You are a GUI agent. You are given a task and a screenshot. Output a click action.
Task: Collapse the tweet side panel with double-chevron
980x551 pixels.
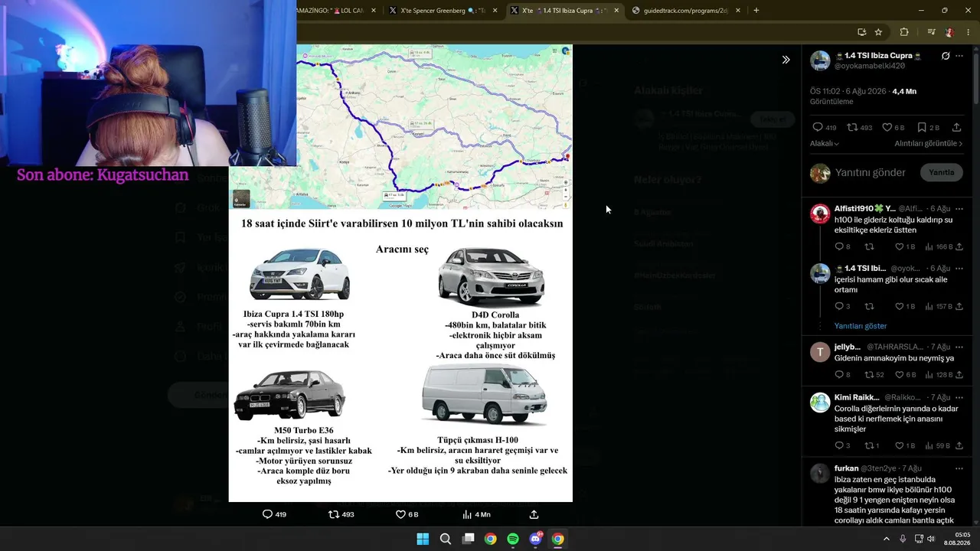click(x=786, y=60)
